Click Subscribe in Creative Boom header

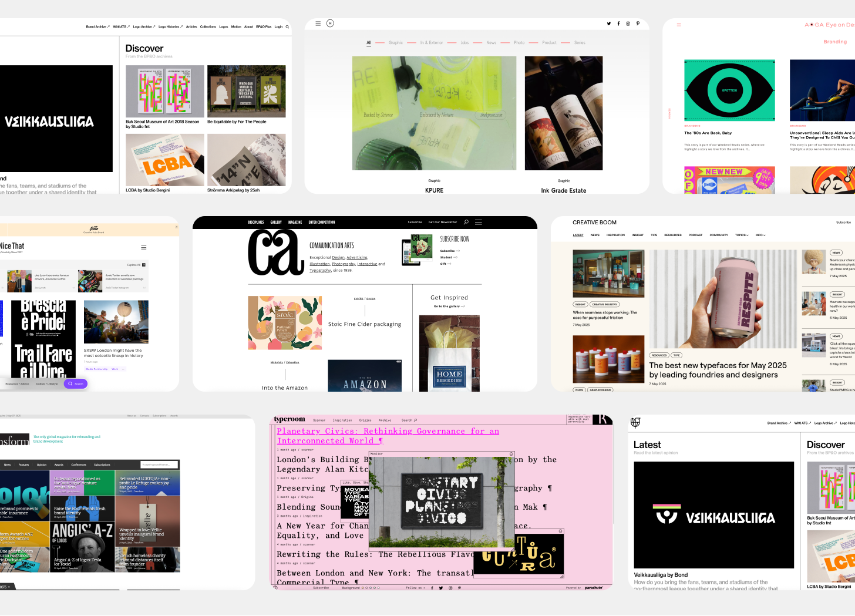coord(843,222)
